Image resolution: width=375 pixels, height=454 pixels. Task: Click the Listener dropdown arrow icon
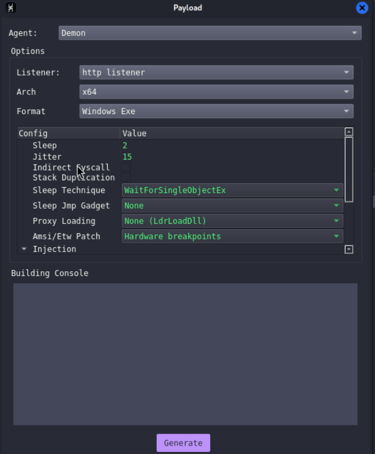click(346, 72)
